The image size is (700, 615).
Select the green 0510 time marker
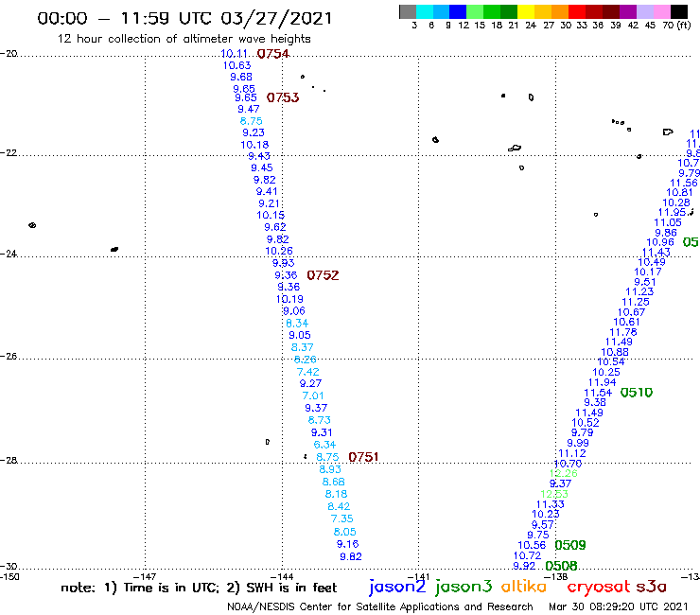click(x=637, y=393)
